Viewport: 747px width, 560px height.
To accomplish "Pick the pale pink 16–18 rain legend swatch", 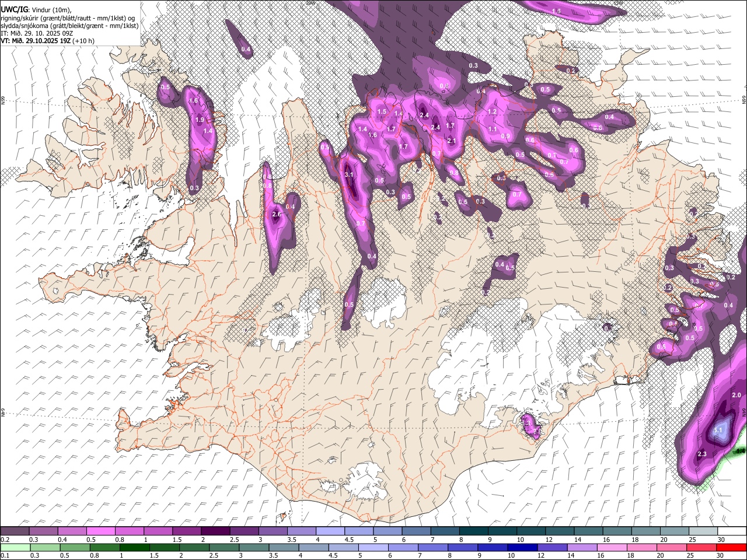I will 612,548.
